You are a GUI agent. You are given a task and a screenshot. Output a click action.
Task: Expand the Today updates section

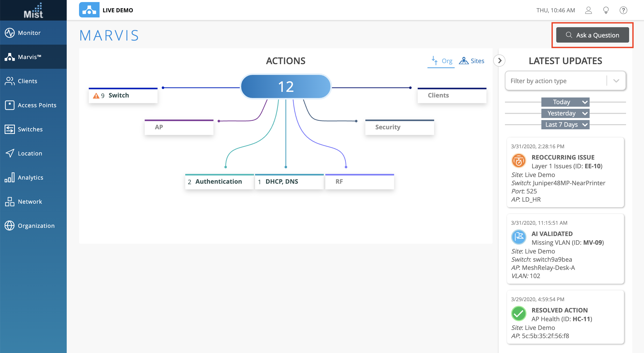coord(565,102)
